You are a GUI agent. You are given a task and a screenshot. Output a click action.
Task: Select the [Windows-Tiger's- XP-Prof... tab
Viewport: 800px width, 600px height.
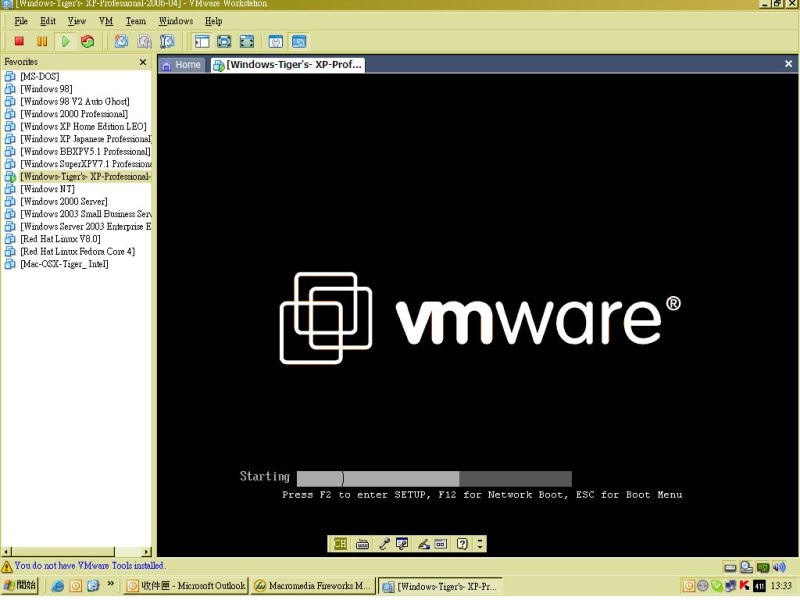(x=288, y=65)
